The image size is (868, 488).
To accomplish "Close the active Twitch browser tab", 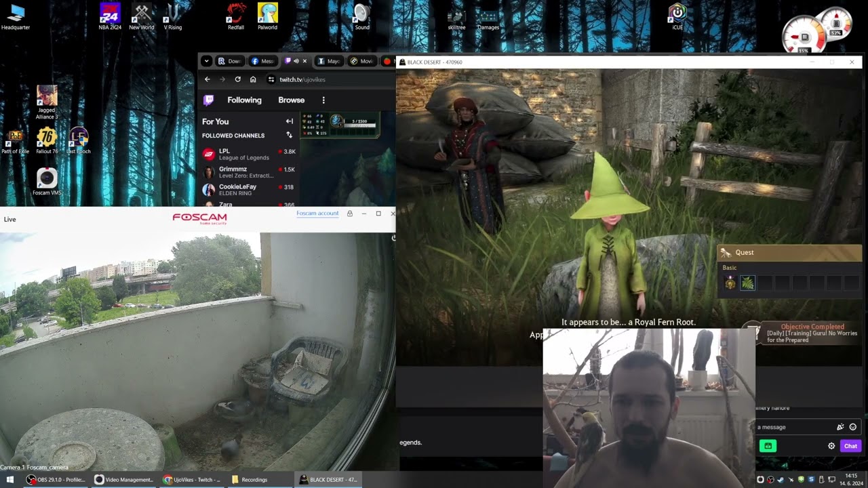I will click(x=304, y=61).
